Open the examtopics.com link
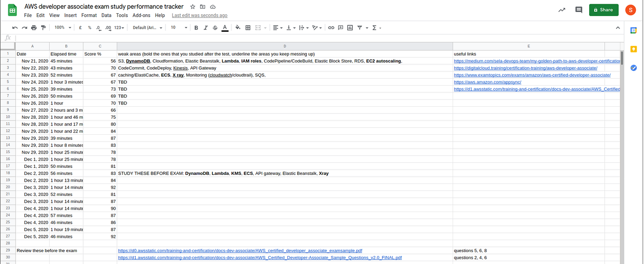 (532, 75)
